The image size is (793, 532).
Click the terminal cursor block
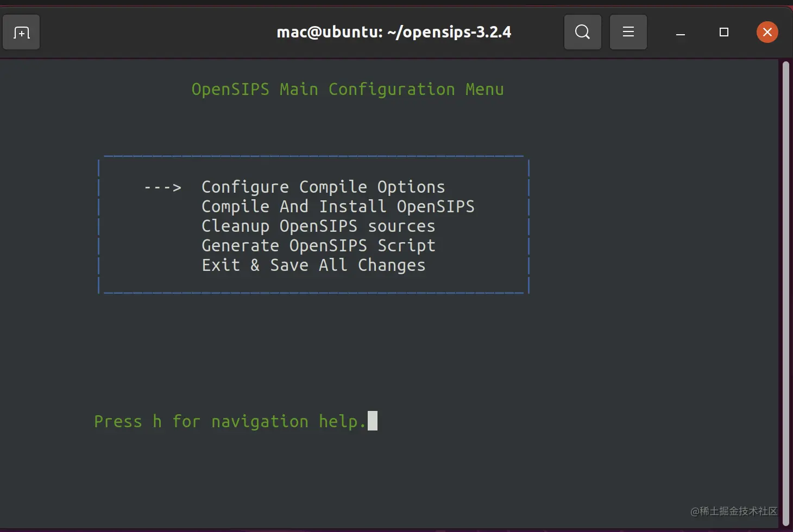tap(372, 421)
